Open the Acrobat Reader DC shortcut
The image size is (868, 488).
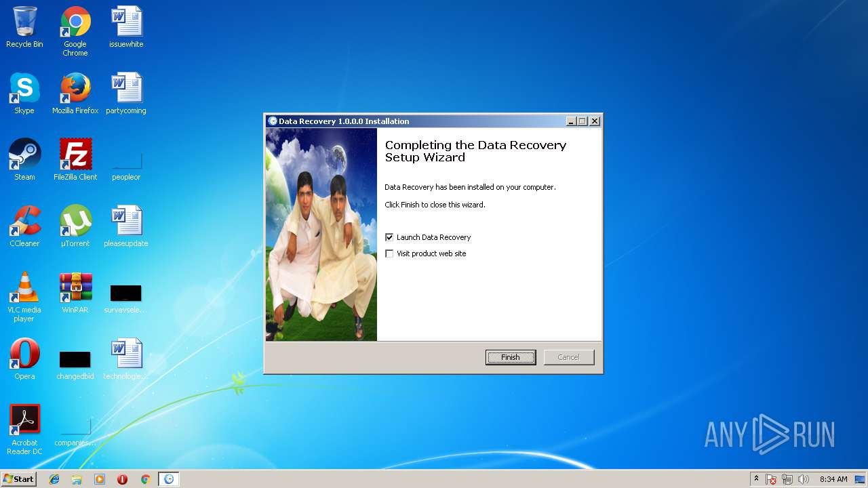24,430
